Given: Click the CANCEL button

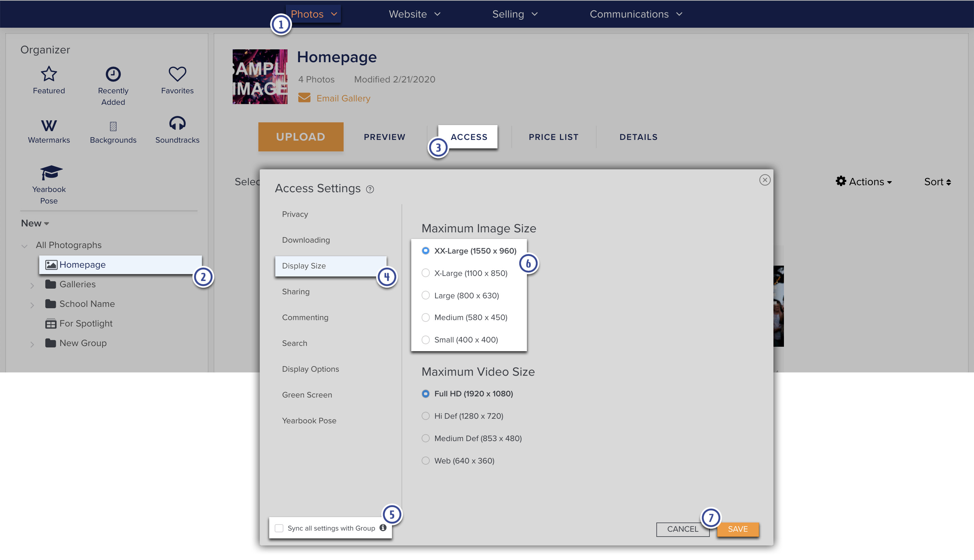Looking at the screenshot, I should tap(682, 529).
